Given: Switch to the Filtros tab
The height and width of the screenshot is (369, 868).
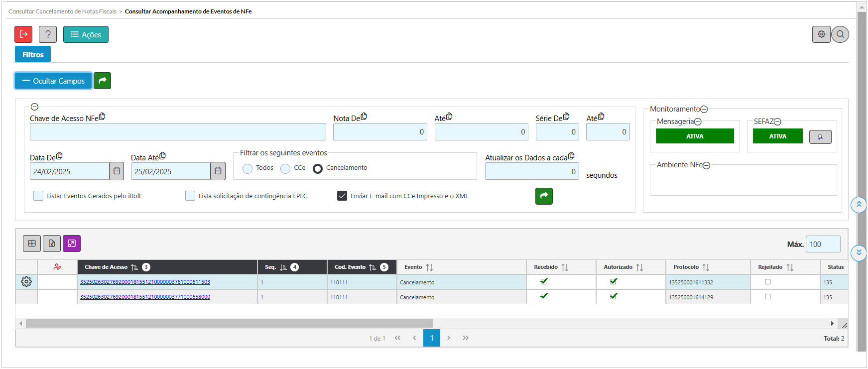Looking at the screenshot, I should [33, 54].
